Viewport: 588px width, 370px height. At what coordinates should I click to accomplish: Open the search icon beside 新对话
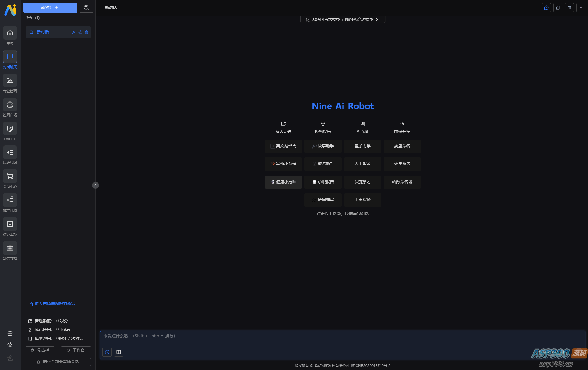(86, 8)
